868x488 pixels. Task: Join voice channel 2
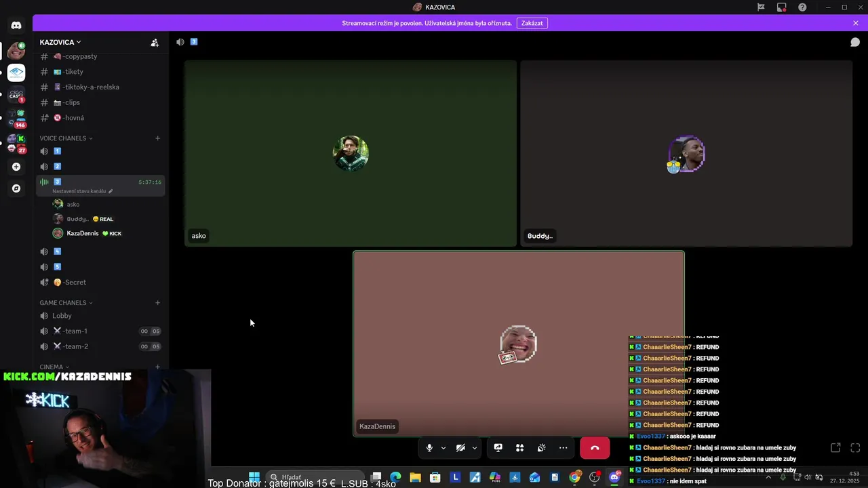100,166
